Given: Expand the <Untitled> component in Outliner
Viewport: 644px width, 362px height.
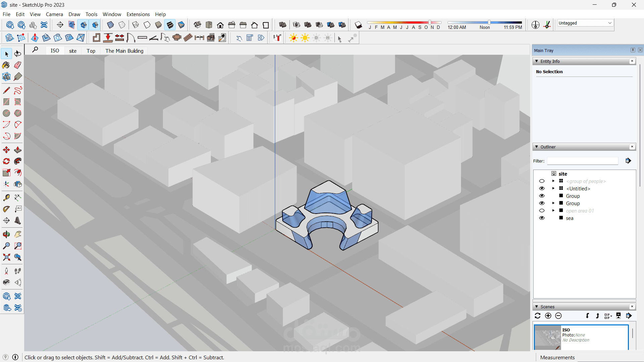Looking at the screenshot, I should pyautogui.click(x=553, y=189).
